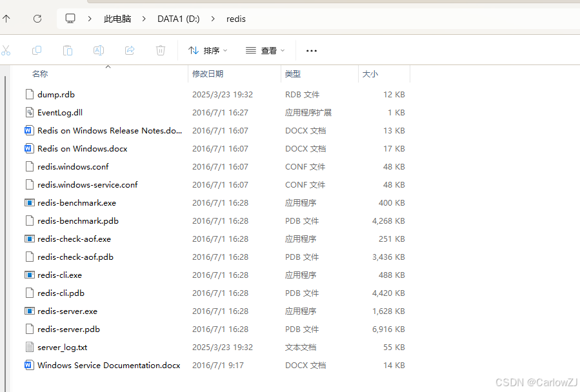The height and width of the screenshot is (392, 580).
Task: Select the file name redis-benchmark.pdb
Action: [x=78, y=221]
